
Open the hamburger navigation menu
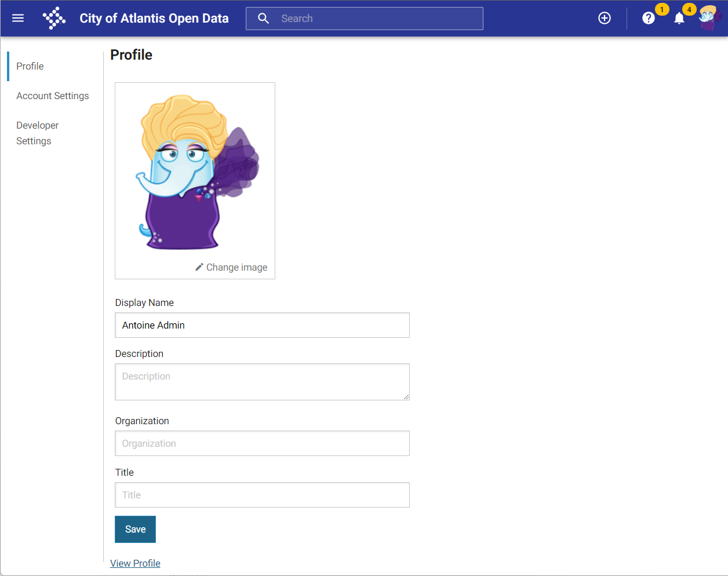[18, 18]
